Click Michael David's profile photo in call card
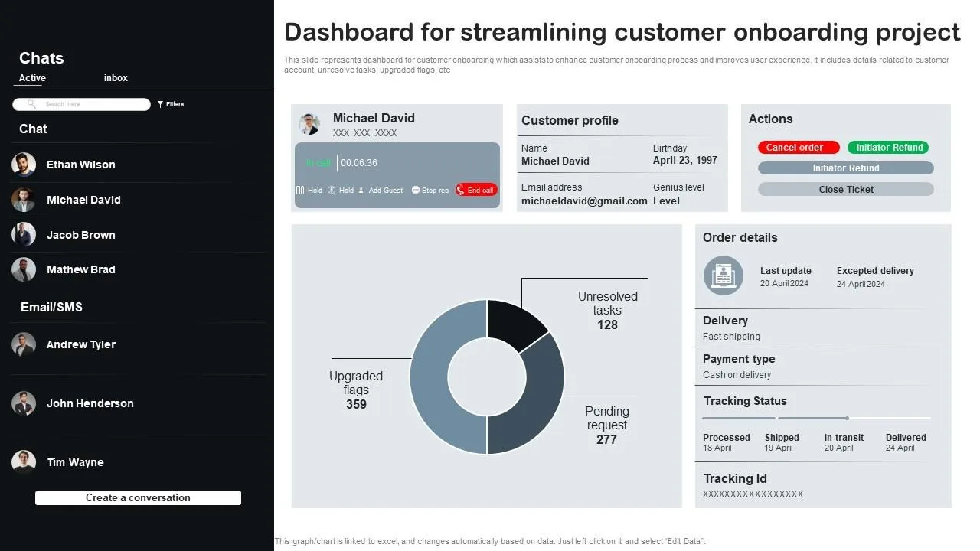This screenshot has height=551, width=980. 309,124
